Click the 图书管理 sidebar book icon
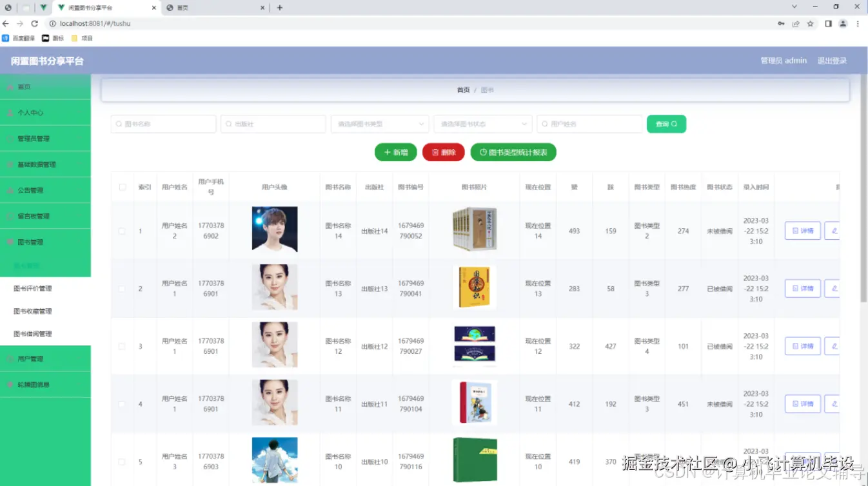Screen dimensions: 868x486 coord(10,242)
